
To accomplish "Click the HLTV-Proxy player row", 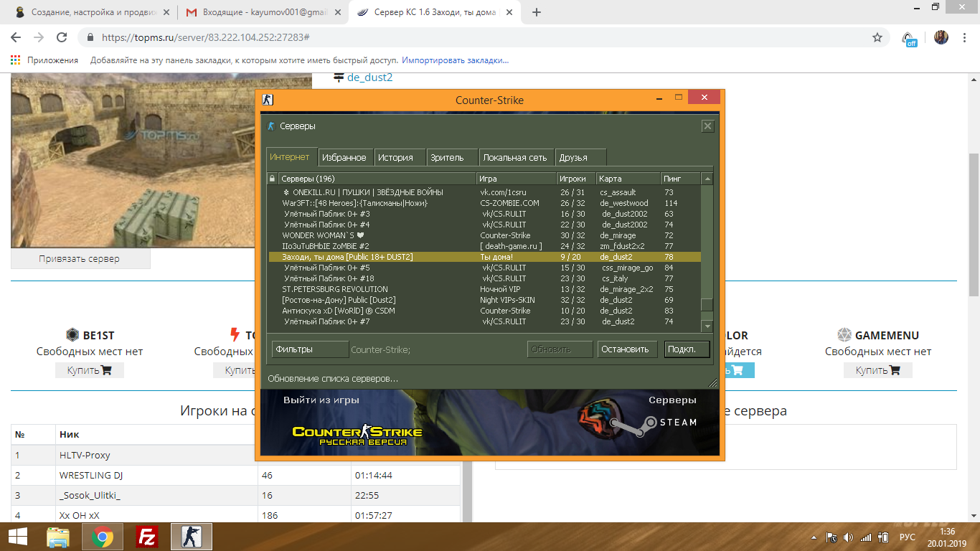I will 235,455.
